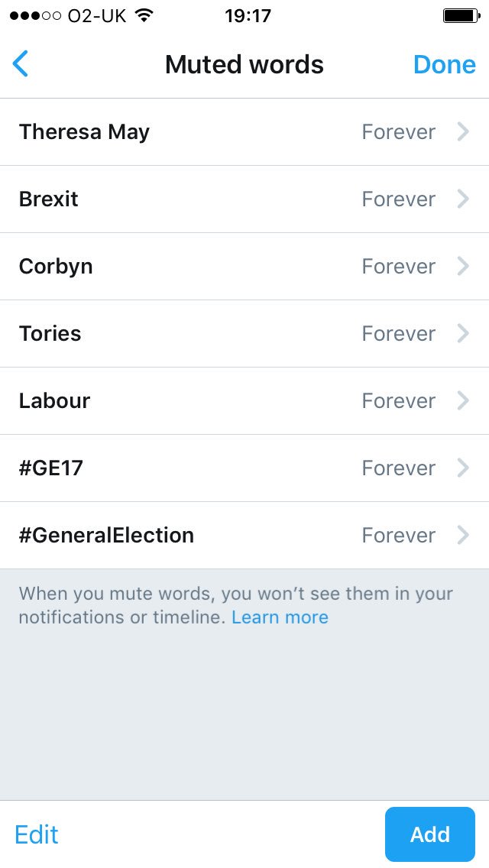Tap Edit at bottom left

tap(37, 834)
